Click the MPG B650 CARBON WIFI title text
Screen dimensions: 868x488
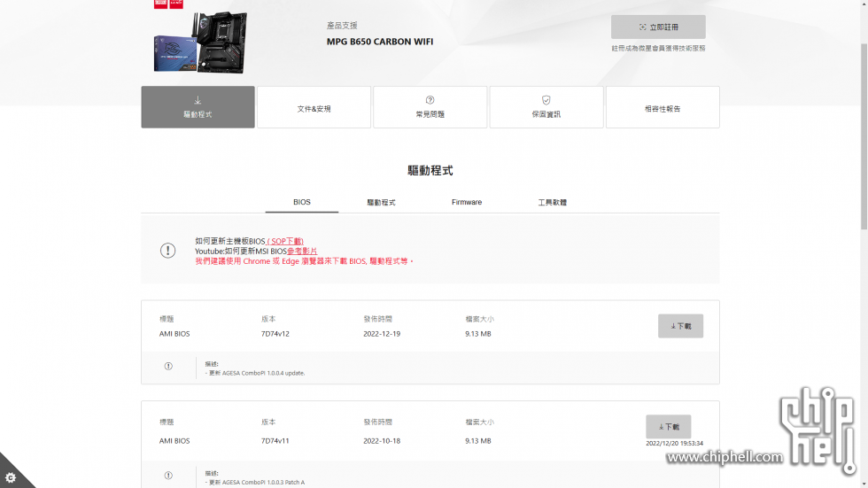380,42
